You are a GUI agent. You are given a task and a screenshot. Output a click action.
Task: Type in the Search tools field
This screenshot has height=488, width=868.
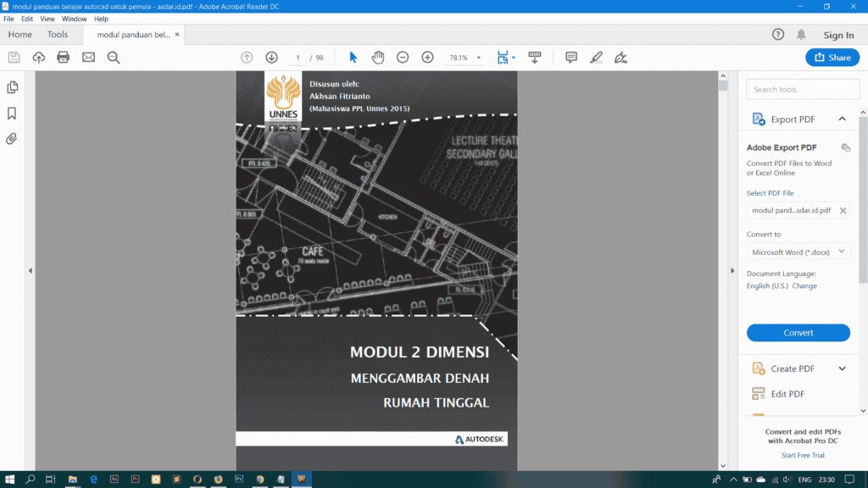tap(802, 88)
